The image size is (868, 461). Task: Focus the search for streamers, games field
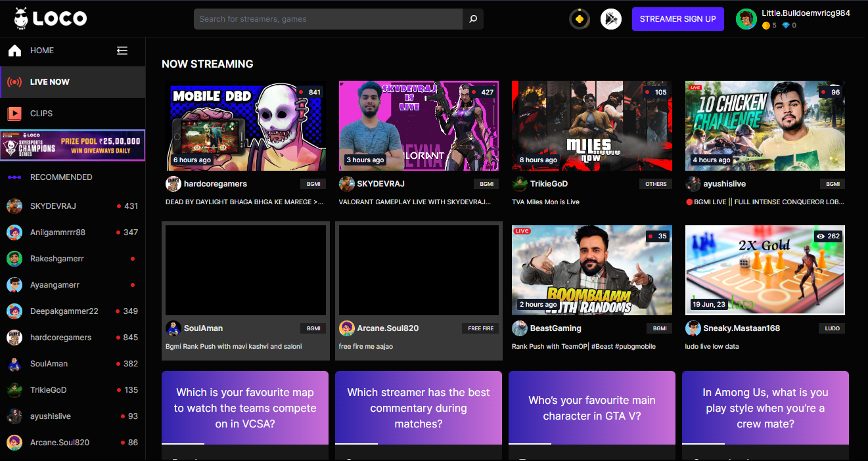(x=329, y=19)
